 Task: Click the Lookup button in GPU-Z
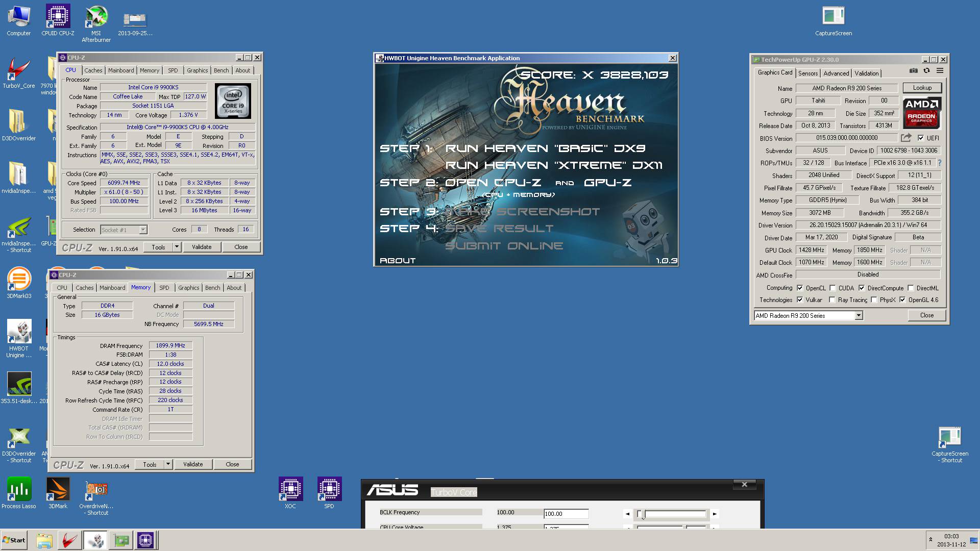coord(922,88)
